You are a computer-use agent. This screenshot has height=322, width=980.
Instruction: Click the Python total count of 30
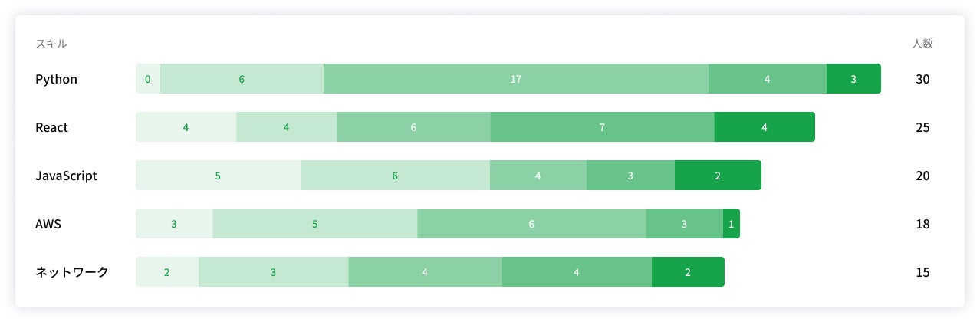(x=922, y=79)
